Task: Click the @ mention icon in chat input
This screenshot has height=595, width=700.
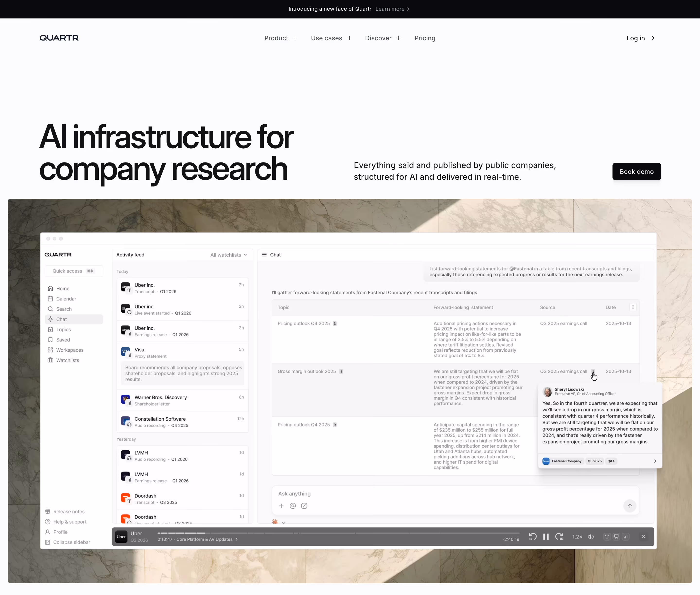Action: [x=293, y=506]
